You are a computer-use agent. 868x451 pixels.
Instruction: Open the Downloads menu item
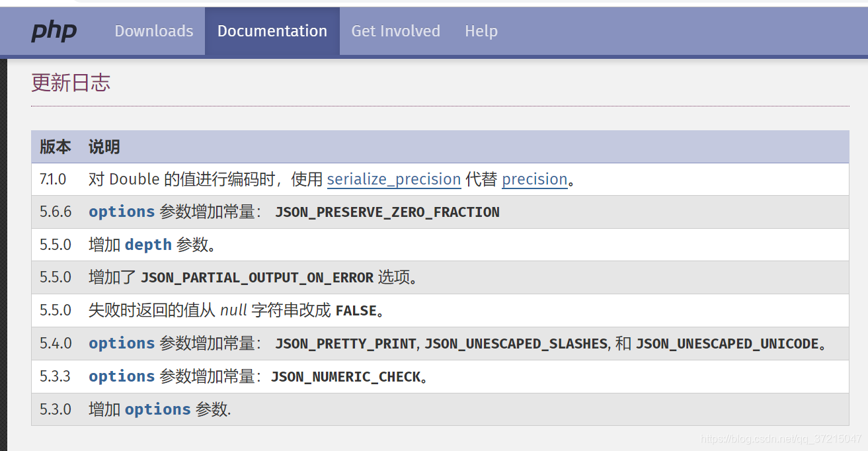coord(154,31)
